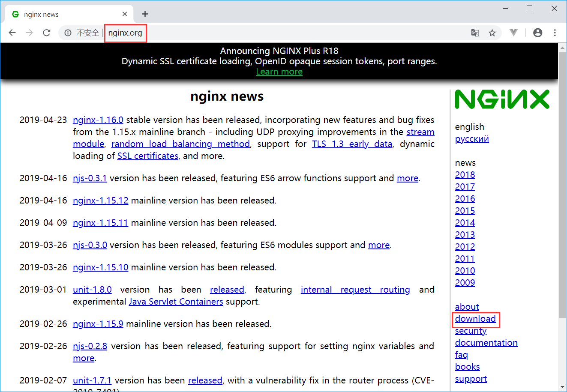567x392 pixels.
Task: Open the books link
Action: coord(468,367)
